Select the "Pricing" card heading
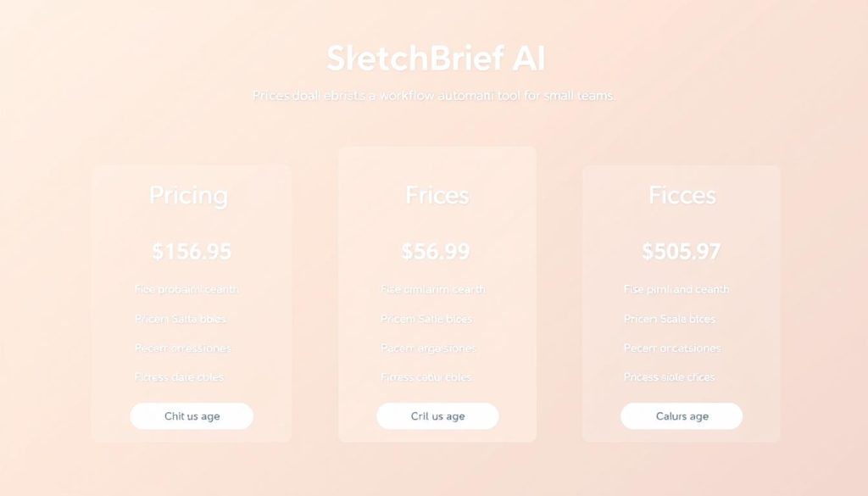 point(188,196)
